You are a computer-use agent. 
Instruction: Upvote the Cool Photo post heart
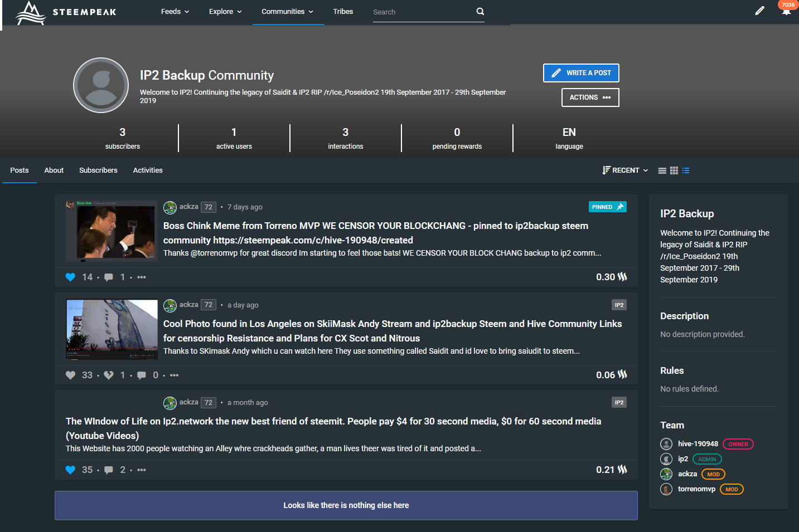[70, 375]
